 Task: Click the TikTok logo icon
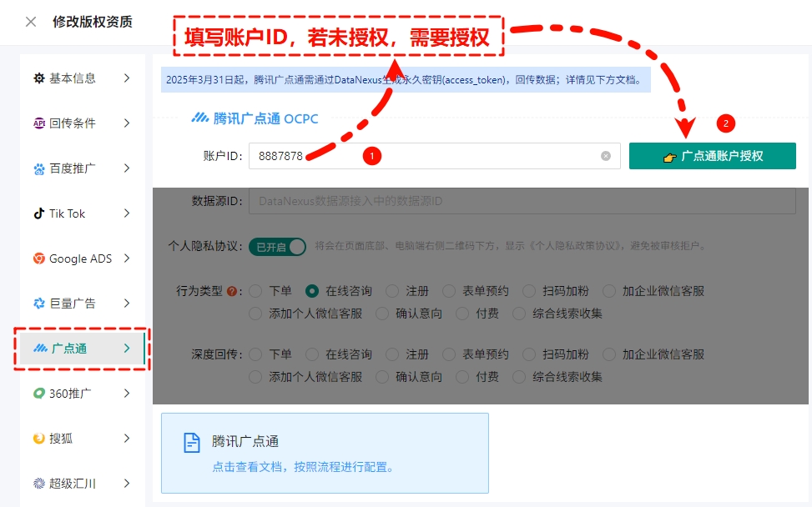39,213
